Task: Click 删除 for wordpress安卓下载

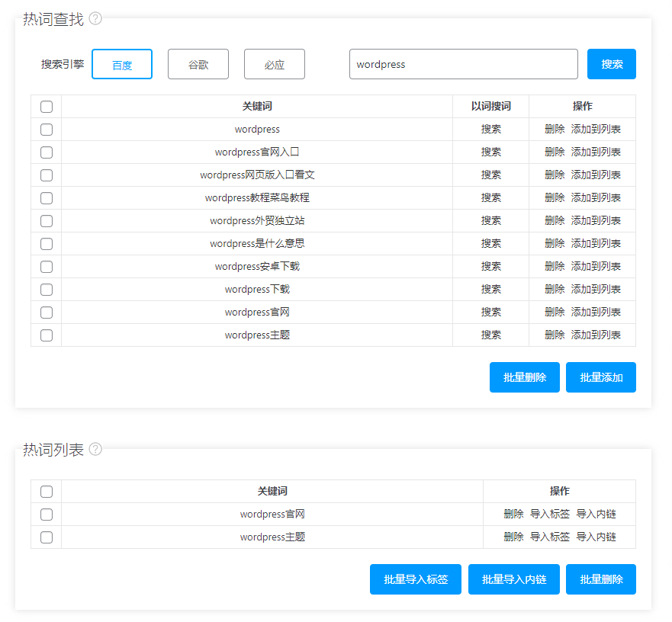Action: click(x=555, y=267)
